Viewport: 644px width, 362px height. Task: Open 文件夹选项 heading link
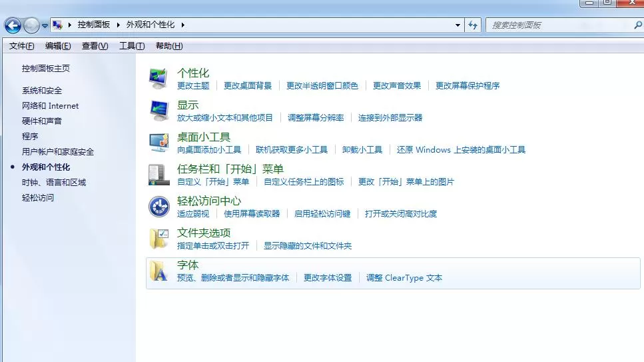[x=204, y=233]
